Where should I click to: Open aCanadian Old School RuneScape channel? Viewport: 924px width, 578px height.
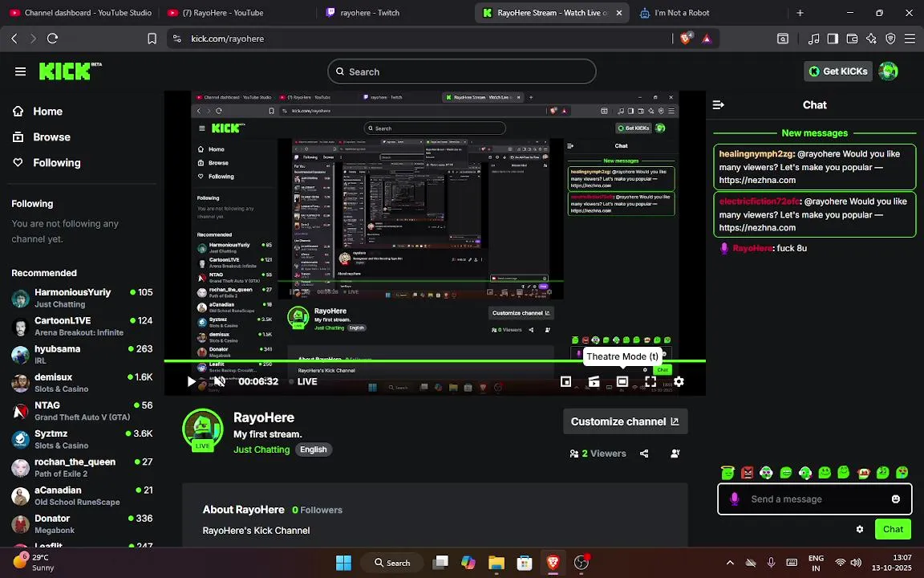81,496
